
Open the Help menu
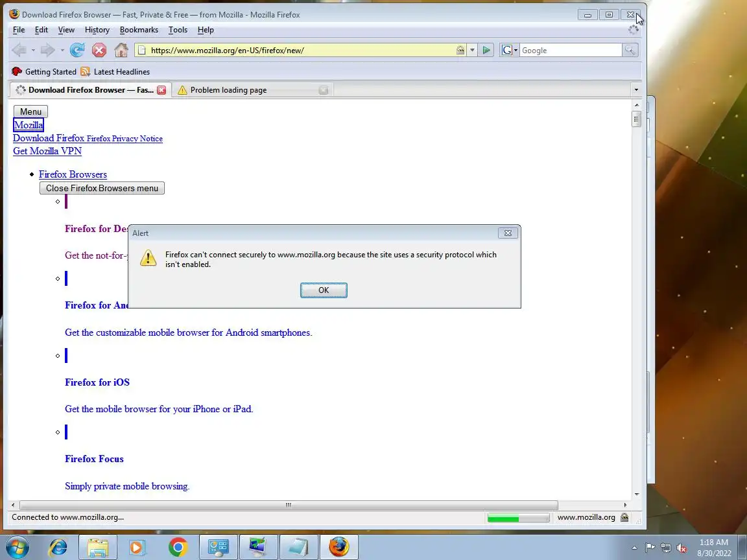(x=206, y=30)
